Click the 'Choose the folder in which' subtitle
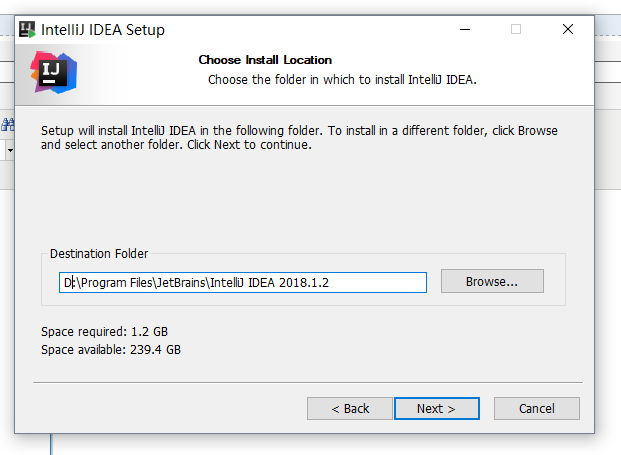This screenshot has height=455, width=621. pyautogui.click(x=342, y=80)
